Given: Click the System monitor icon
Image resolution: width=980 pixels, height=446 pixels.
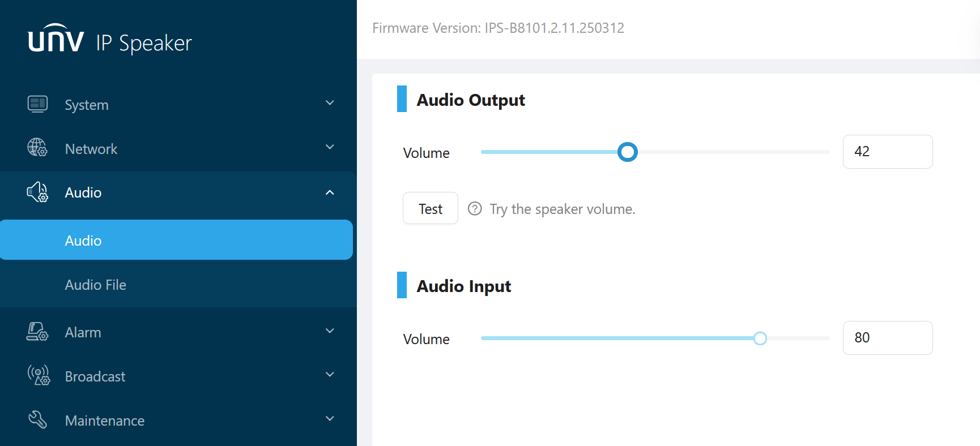Looking at the screenshot, I should (x=37, y=104).
